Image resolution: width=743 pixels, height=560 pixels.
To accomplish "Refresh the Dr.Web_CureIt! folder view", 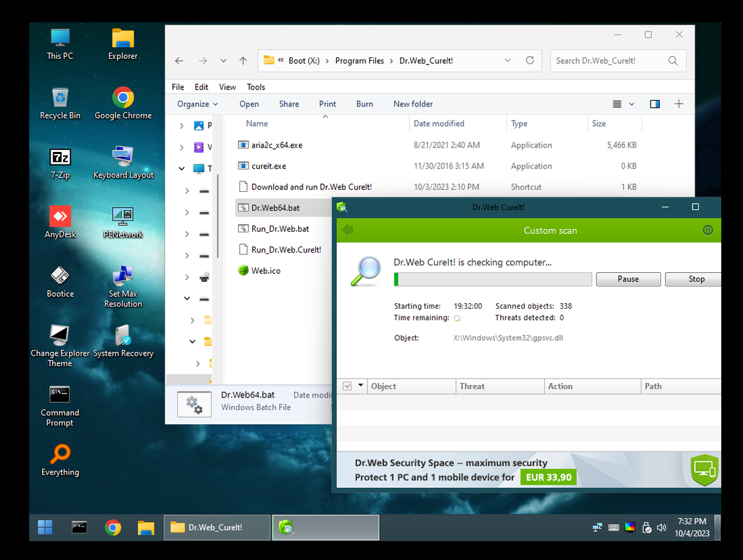I will [x=530, y=60].
